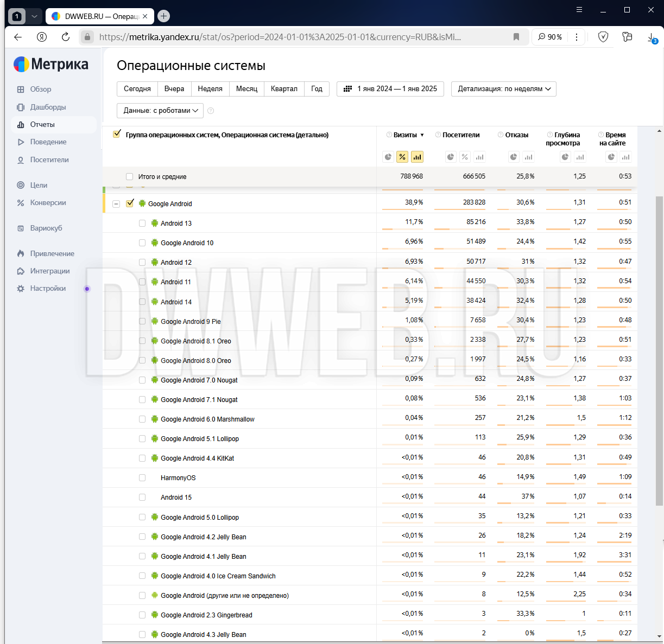
Task: Select the Неделя period button
Action: pyautogui.click(x=210, y=89)
